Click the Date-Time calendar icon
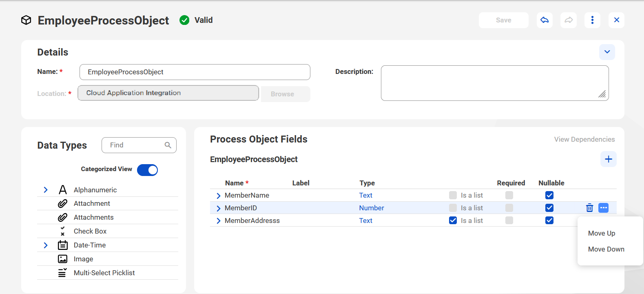The height and width of the screenshot is (294, 644). 62,245
